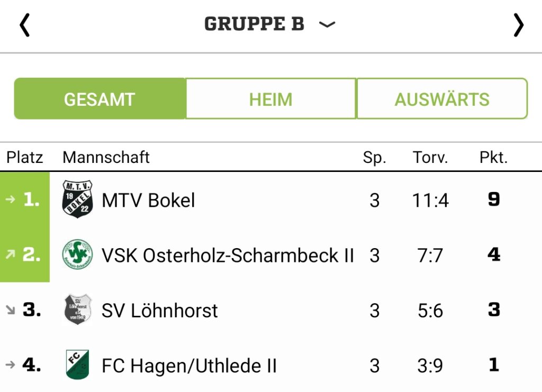
Task: Switch to the Heim table tab
Action: pos(270,99)
